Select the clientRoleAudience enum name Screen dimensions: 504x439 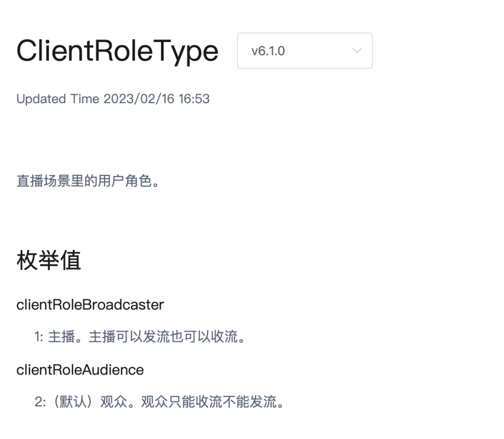tap(80, 370)
